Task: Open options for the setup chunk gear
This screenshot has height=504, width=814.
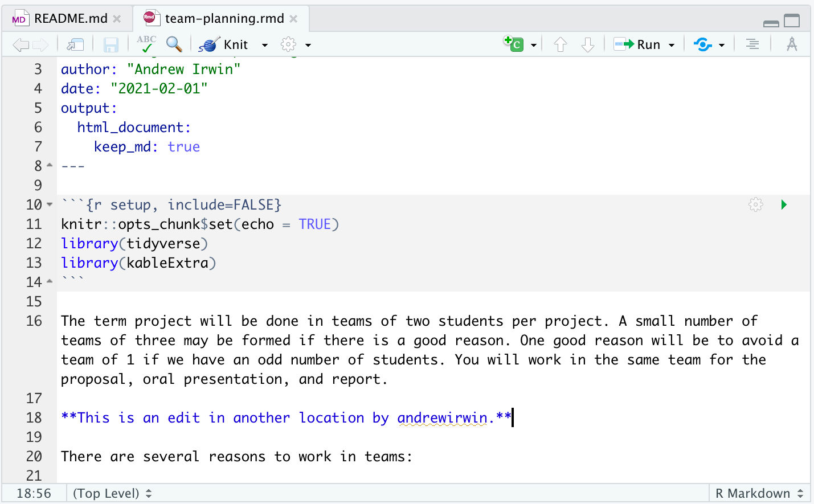Action: click(756, 204)
